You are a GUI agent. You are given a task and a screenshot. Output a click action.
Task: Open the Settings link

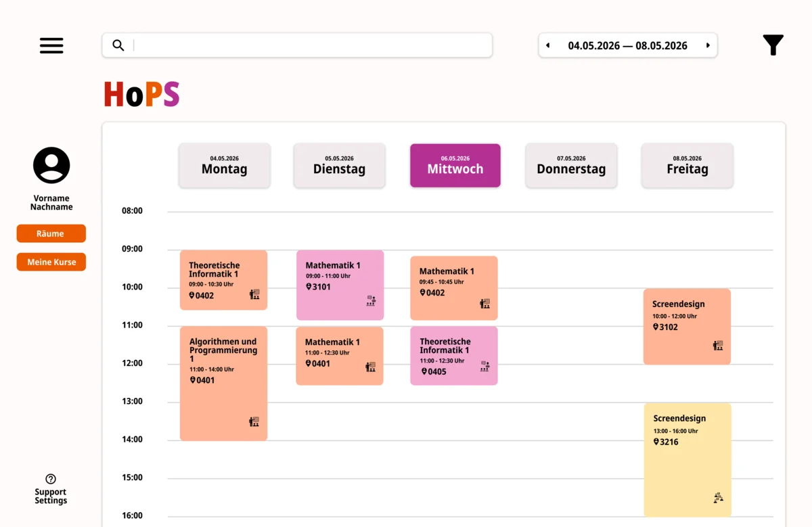pyautogui.click(x=51, y=501)
